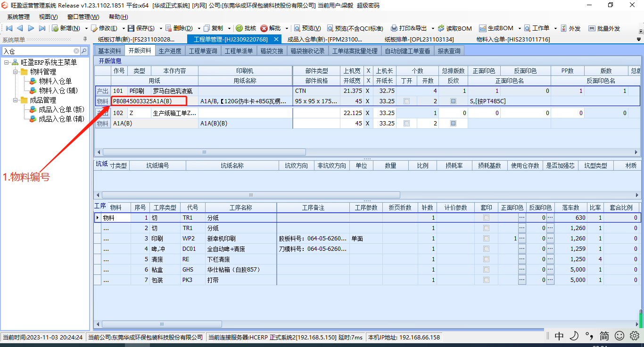Go to the first record
644x347 pixels.
(x=9, y=28)
